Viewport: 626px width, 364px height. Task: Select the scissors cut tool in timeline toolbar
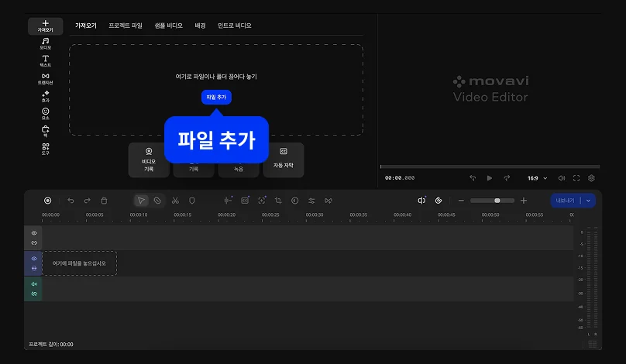[176, 201]
